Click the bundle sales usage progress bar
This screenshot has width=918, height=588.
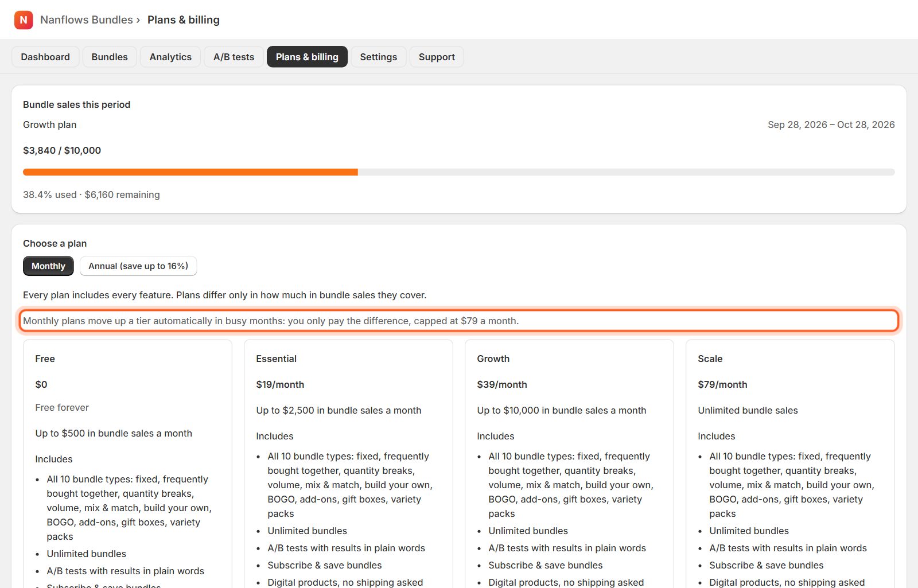(459, 172)
